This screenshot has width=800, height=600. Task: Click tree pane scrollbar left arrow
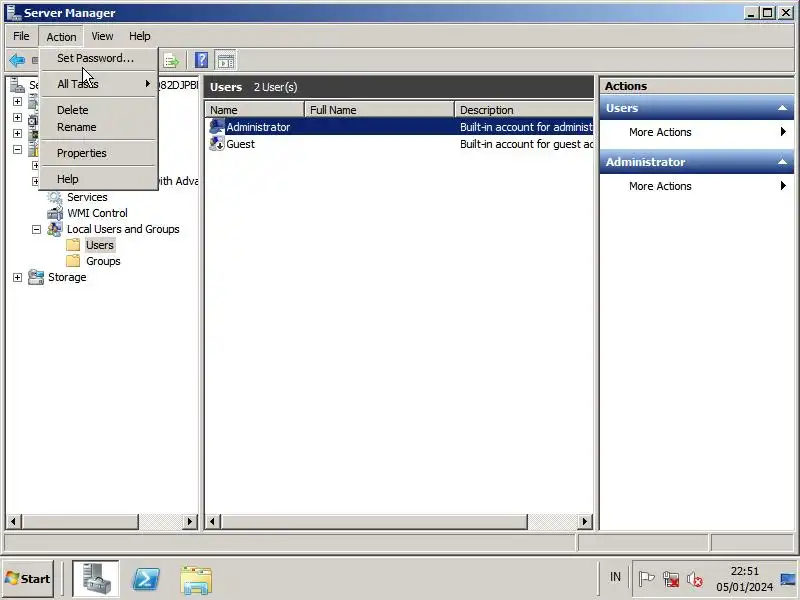tap(14, 521)
